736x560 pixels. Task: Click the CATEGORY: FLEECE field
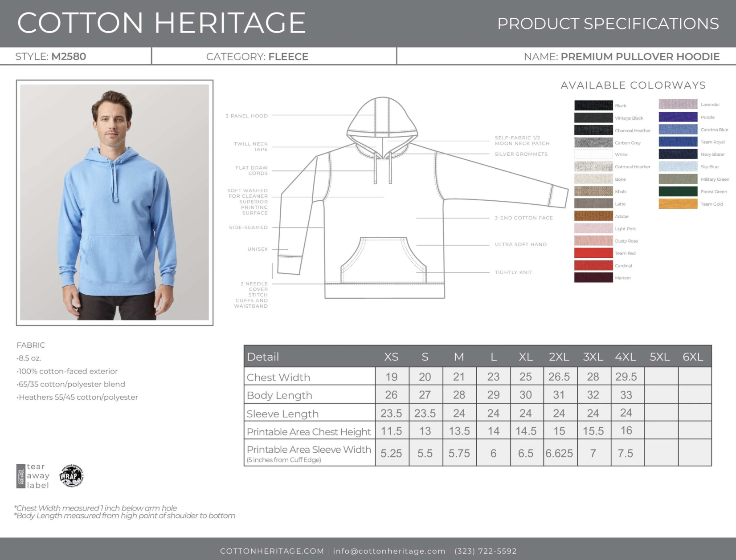tap(257, 57)
